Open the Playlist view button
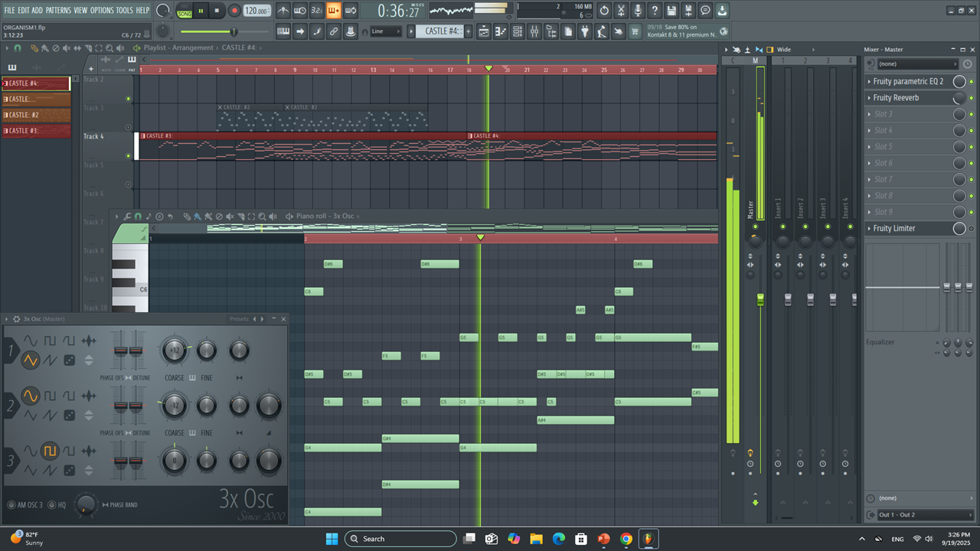Image resolution: width=980 pixels, height=551 pixels. (484, 31)
